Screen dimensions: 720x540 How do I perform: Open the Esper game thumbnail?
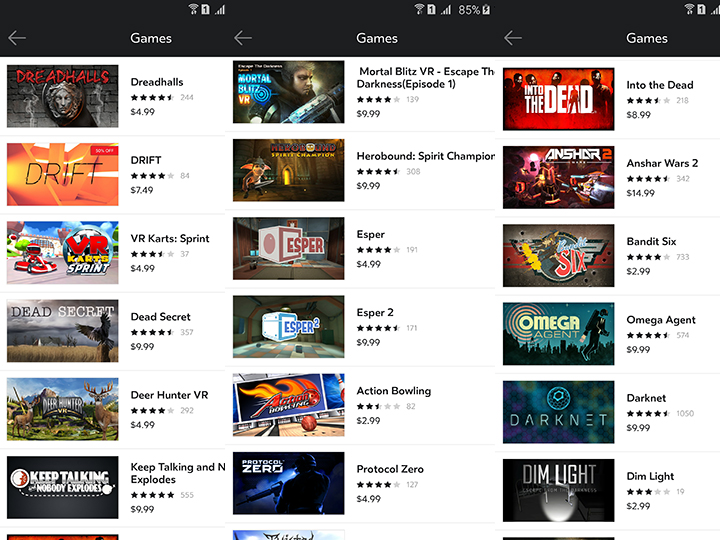[x=288, y=248]
